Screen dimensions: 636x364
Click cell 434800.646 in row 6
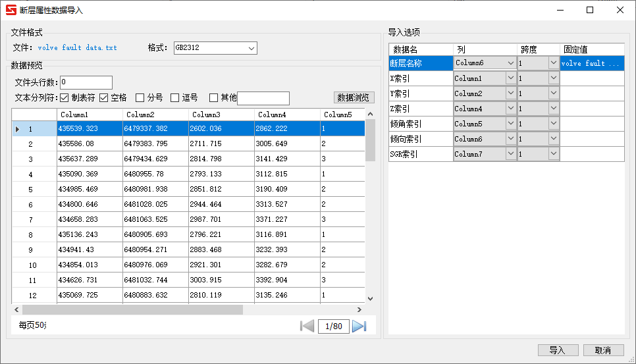[90, 204]
